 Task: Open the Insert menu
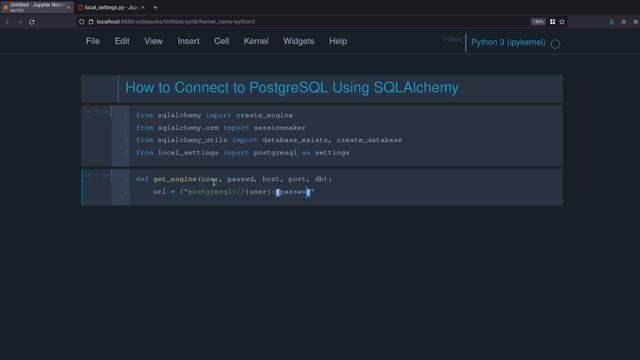coord(189,41)
